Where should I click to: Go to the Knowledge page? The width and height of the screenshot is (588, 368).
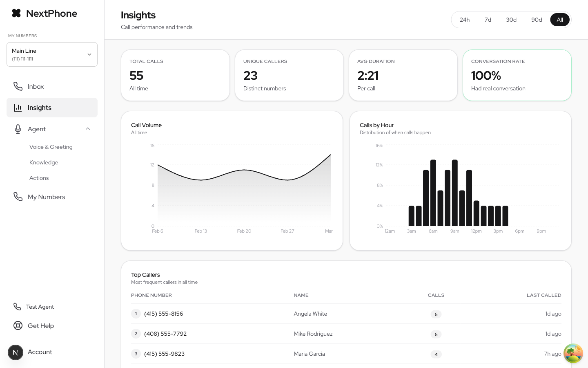pyautogui.click(x=44, y=162)
